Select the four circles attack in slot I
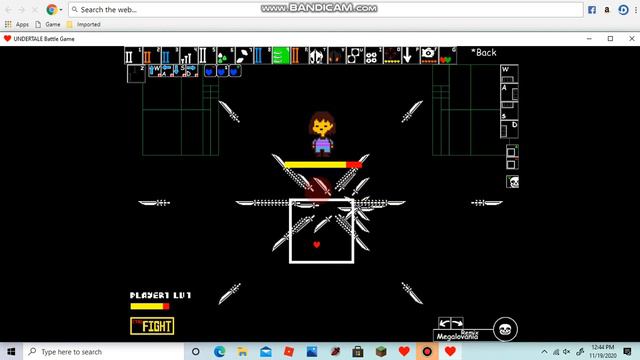The height and width of the screenshot is (360, 640). (373, 55)
